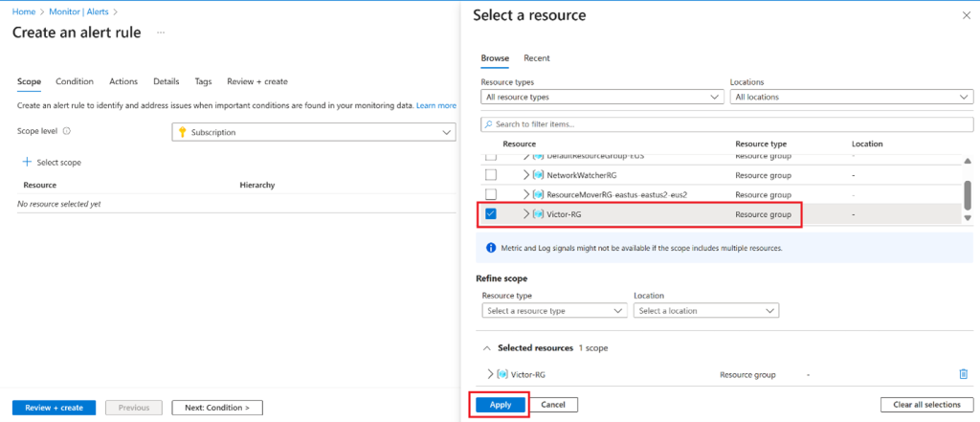Click the Scope level info icon
The image size is (980, 422).
point(67,131)
